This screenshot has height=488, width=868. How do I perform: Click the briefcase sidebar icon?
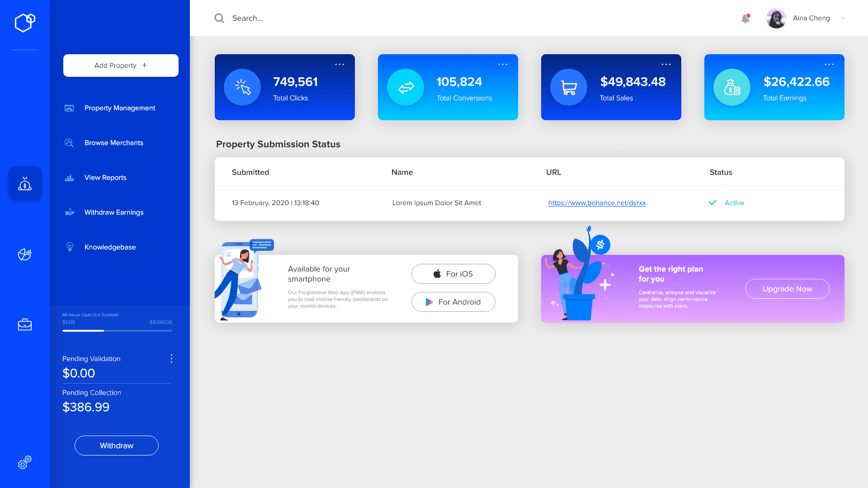(x=25, y=324)
